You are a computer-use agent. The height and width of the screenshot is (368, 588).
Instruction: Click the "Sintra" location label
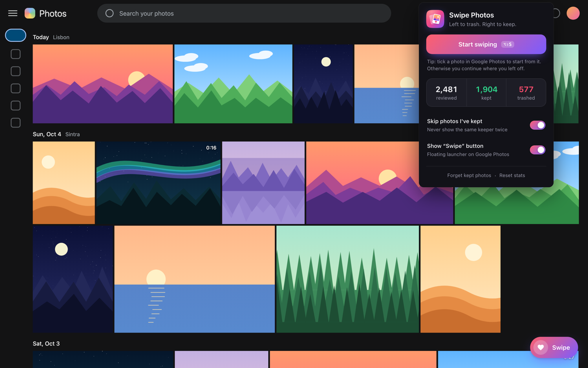point(73,134)
